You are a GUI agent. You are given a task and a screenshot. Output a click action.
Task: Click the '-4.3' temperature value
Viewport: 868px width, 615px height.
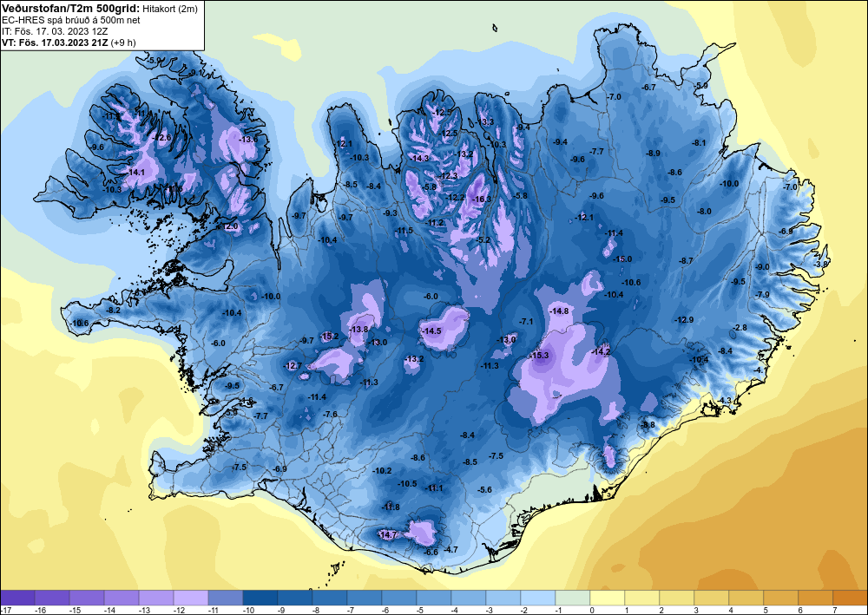[x=725, y=401]
